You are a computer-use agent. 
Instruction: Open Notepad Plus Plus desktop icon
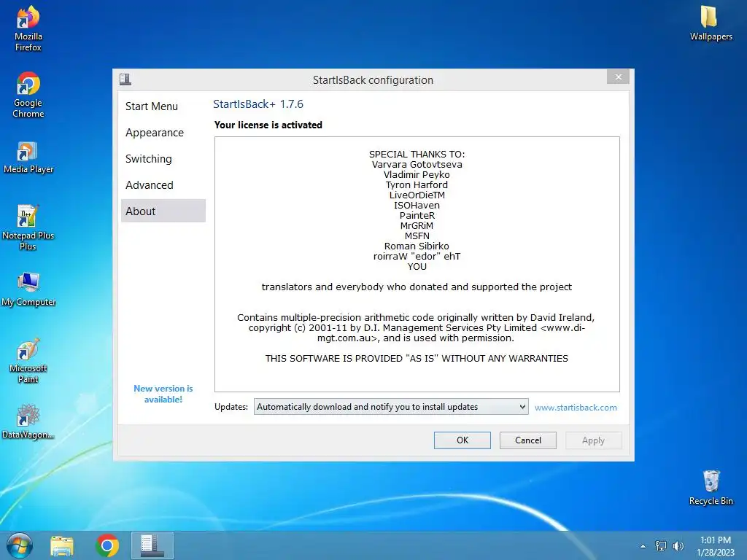tap(28, 227)
